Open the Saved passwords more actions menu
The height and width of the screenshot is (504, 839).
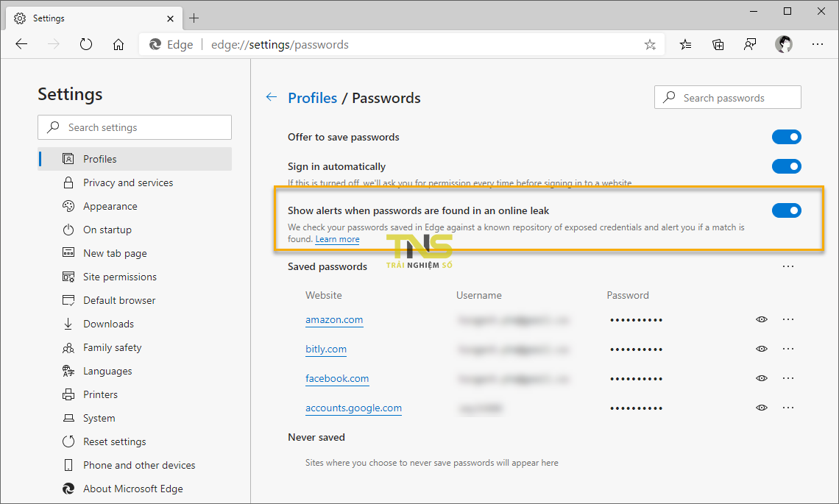788,266
